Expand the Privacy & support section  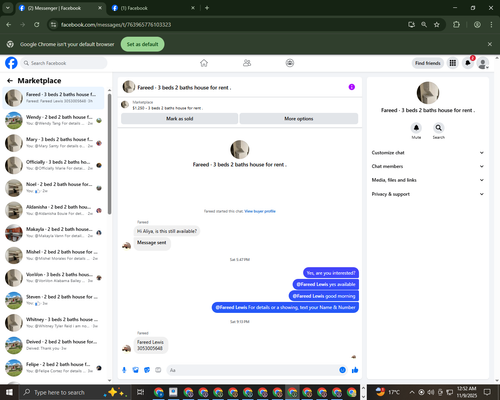[x=428, y=194]
